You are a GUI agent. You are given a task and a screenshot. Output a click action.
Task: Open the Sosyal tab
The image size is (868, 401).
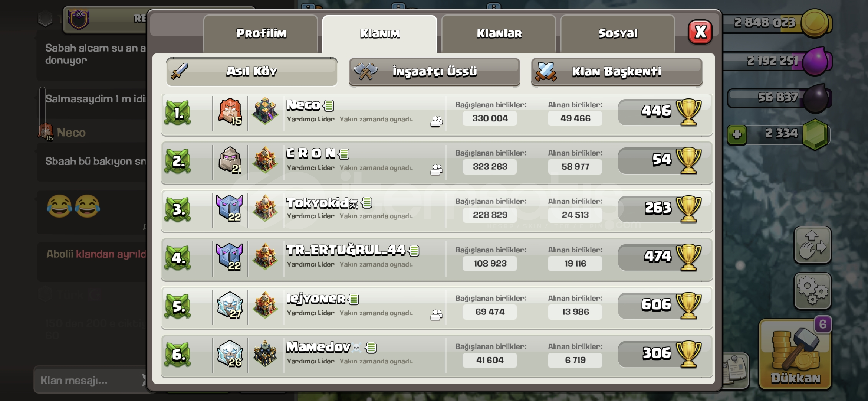[x=618, y=34]
